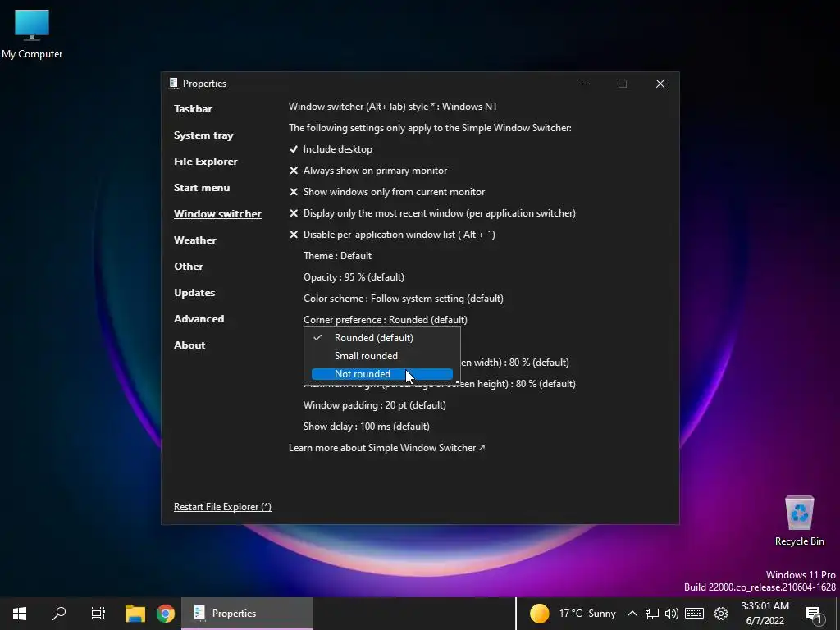Select Rounded (default) menu option
This screenshot has width=840, height=630.
click(x=382, y=338)
